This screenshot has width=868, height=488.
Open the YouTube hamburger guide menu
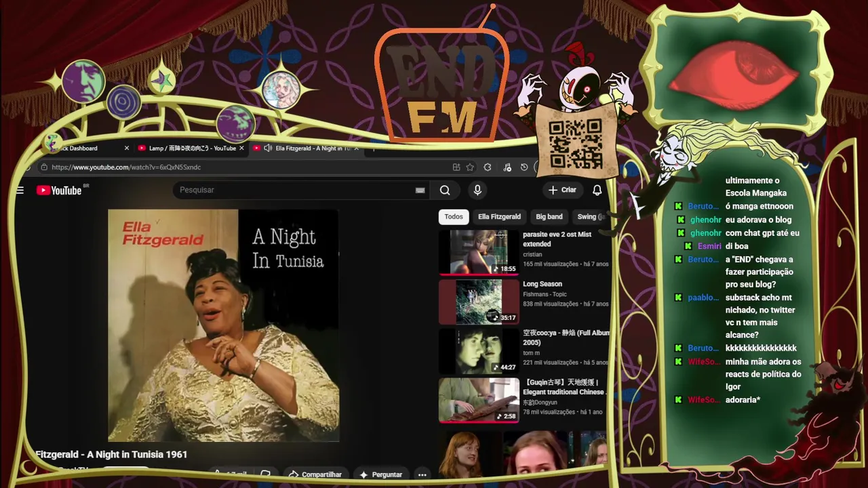tap(20, 190)
